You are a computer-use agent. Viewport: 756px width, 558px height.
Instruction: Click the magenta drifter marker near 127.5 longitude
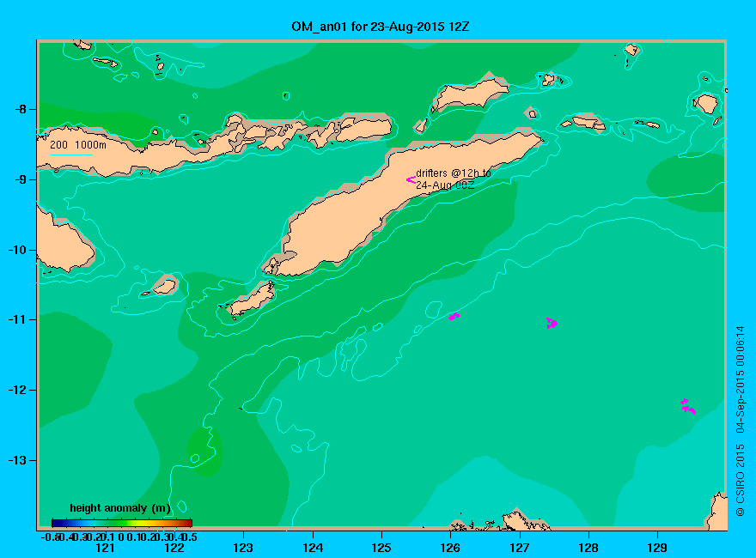(x=552, y=323)
